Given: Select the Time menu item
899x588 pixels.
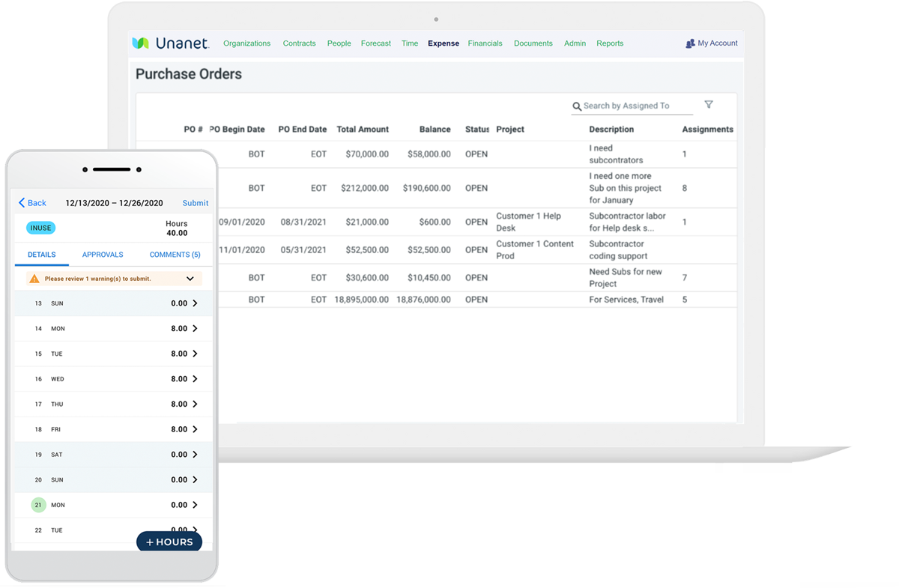Looking at the screenshot, I should (410, 43).
